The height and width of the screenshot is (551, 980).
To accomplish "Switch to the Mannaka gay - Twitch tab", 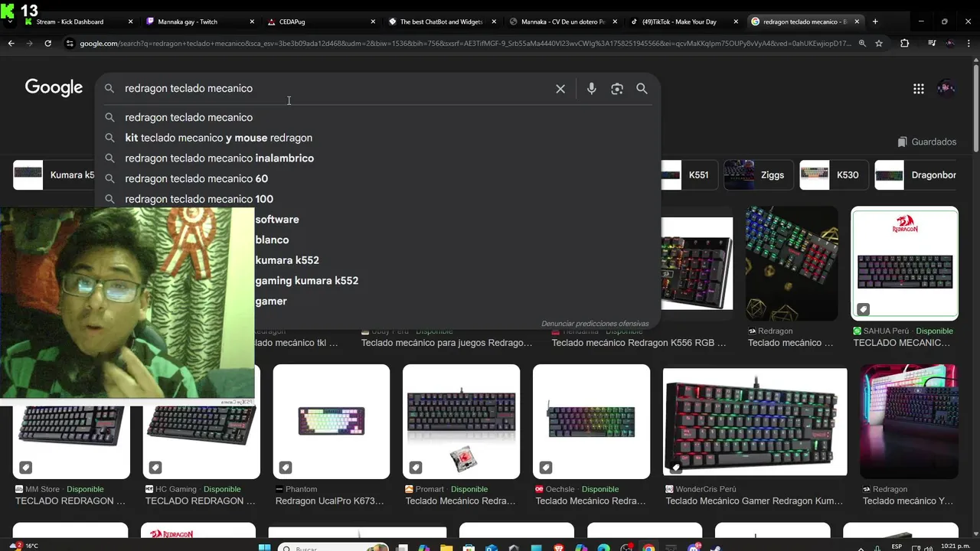I will (196, 21).
